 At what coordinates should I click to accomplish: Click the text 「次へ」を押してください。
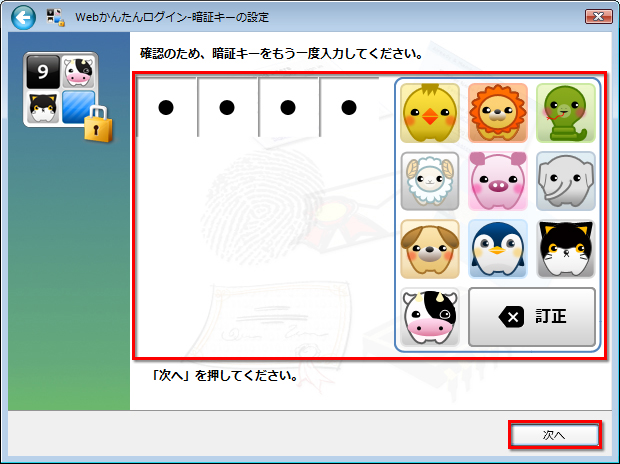225,375
